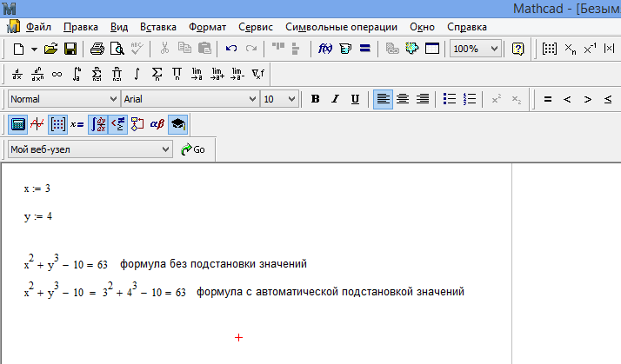Image resolution: width=621 pixels, height=364 pixels.
Task: Click the Greek symbols palette icon
Action: point(157,124)
